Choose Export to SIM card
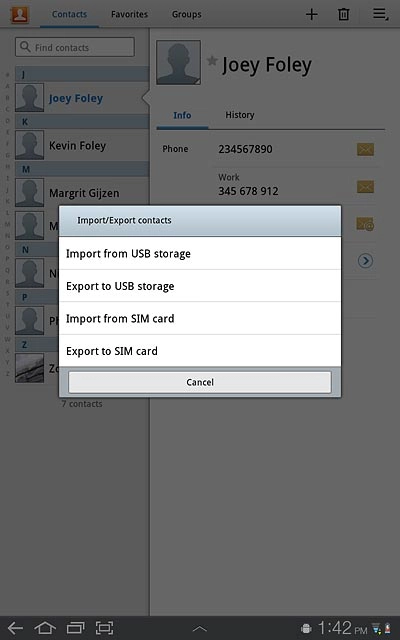This screenshot has height=640, width=400. 200,351
